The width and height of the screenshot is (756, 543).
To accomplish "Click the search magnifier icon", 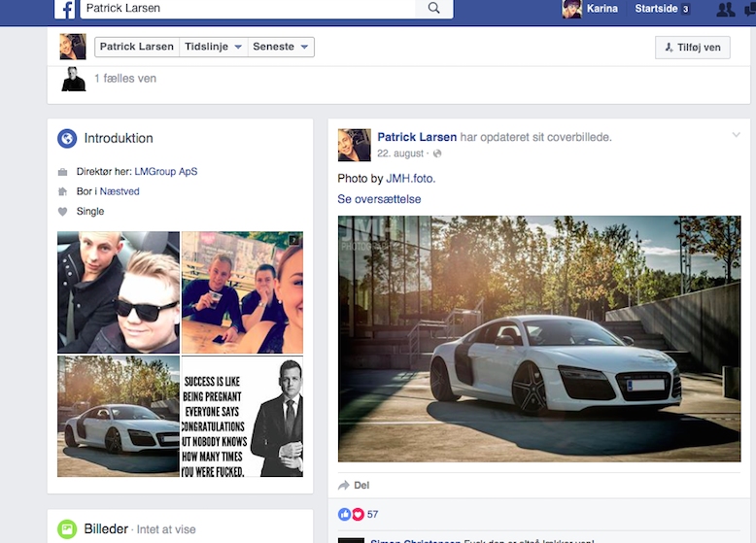I will 434,8.
